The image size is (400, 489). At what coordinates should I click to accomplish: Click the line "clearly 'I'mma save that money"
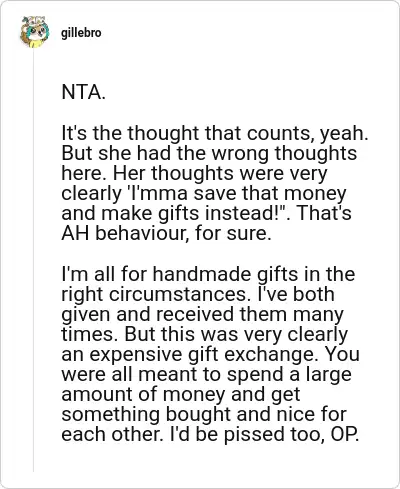(x=204, y=193)
